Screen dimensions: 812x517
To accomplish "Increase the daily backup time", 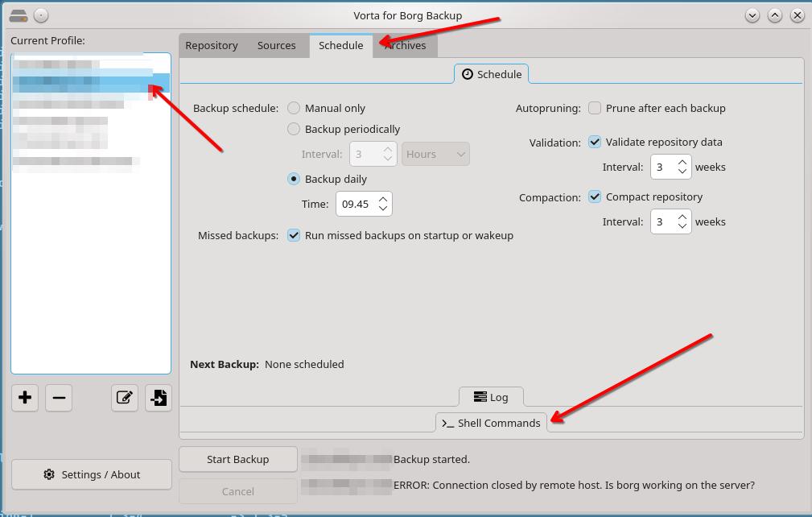I will click(383, 199).
